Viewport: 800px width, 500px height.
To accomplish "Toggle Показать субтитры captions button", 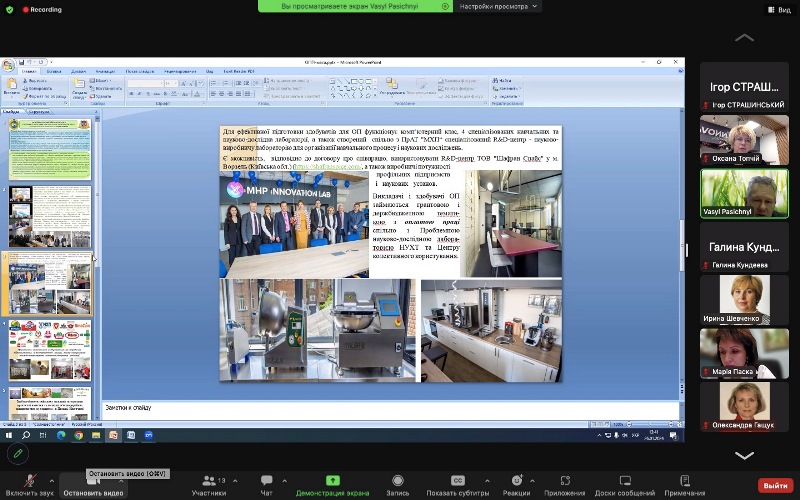I will click(457, 481).
